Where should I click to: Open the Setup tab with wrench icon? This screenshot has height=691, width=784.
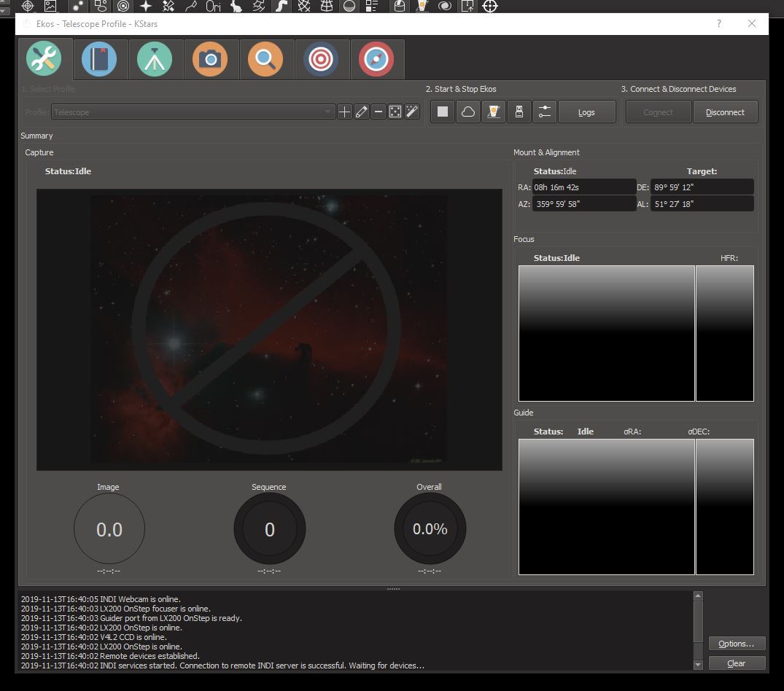point(44,59)
